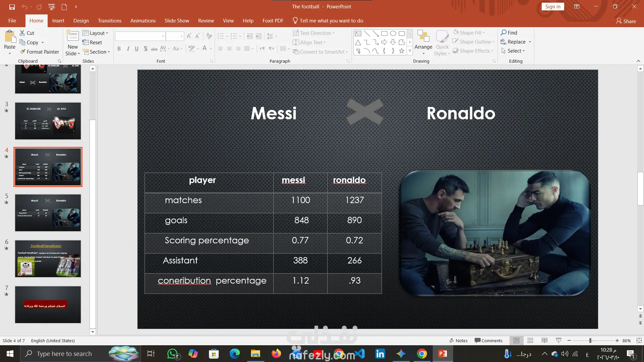Select the rectangle shape in gallery
Viewport: 644px width, 362px height.
384,34
